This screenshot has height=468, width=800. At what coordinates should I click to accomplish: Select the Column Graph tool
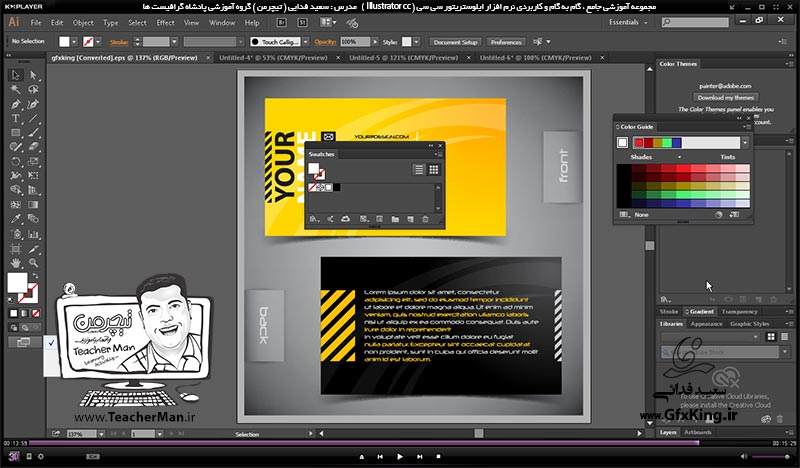(33, 234)
